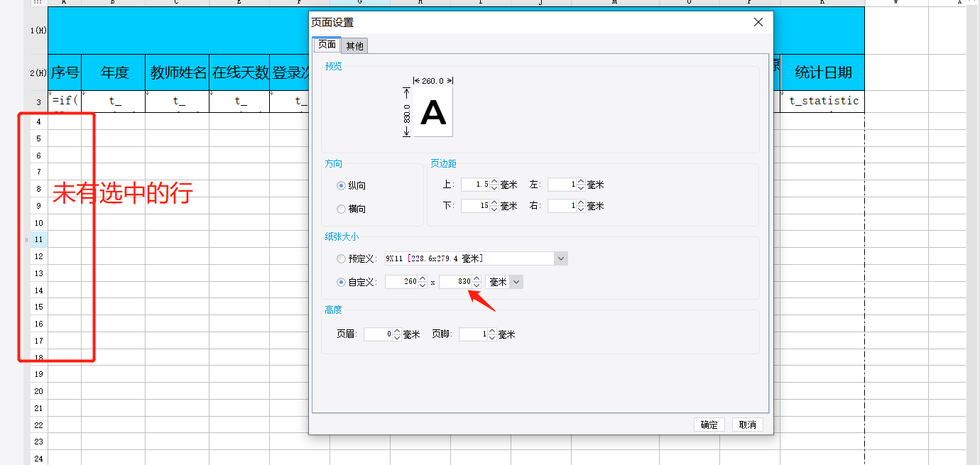Viewport: 980px width, 465px height.
Task: Decrease the 右 margin value
Action: click(x=581, y=209)
